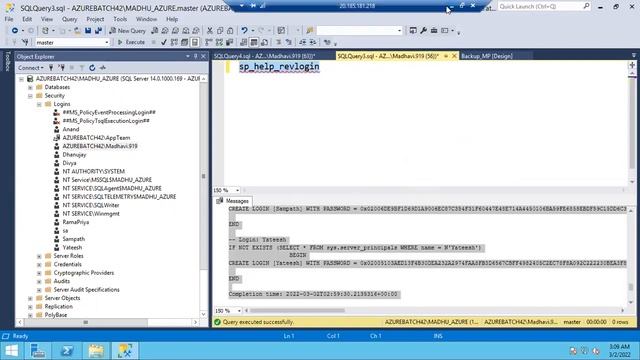This screenshot has height=360, width=640.
Task: Select the Anand login
Action: tap(71, 129)
